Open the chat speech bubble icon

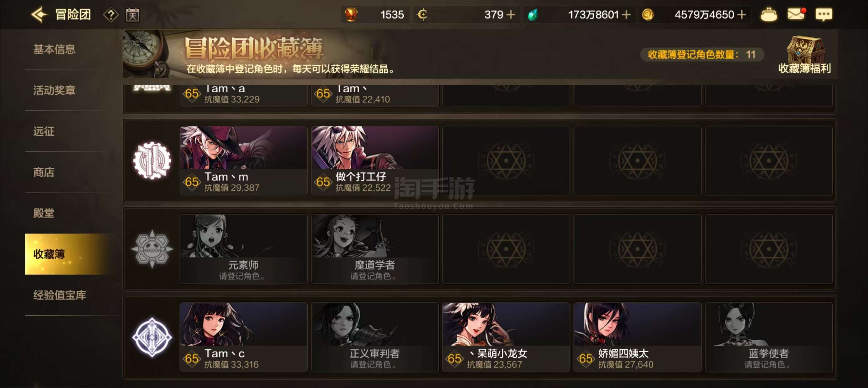(x=824, y=14)
